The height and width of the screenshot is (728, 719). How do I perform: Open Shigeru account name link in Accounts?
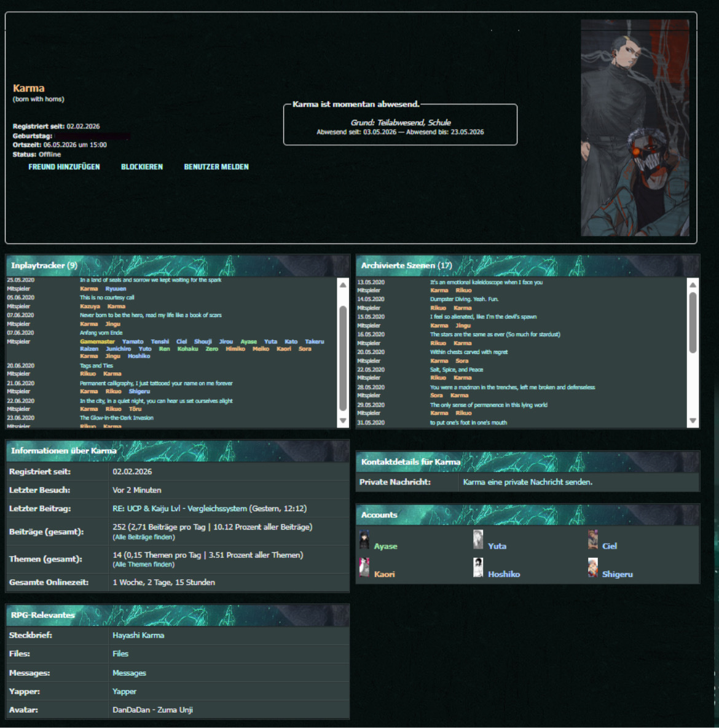click(617, 574)
